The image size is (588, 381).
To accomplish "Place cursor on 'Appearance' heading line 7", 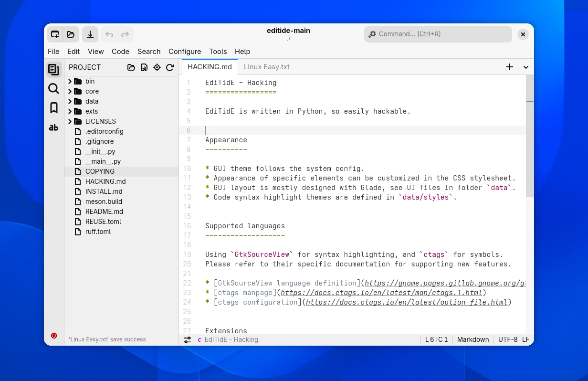I will tap(226, 140).
